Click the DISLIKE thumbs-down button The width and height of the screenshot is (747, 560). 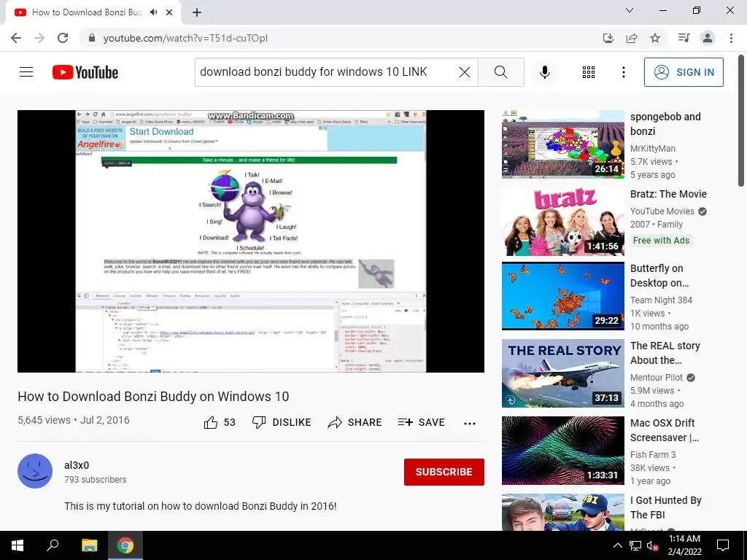[282, 422]
